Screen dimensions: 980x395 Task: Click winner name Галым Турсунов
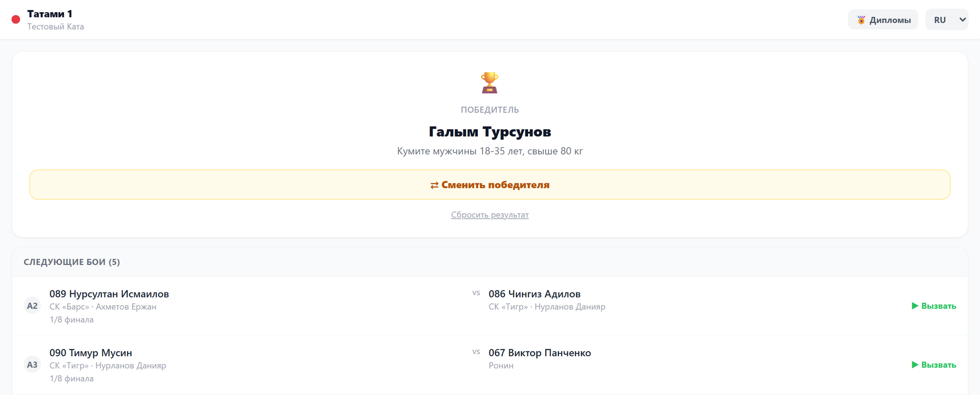point(490,131)
